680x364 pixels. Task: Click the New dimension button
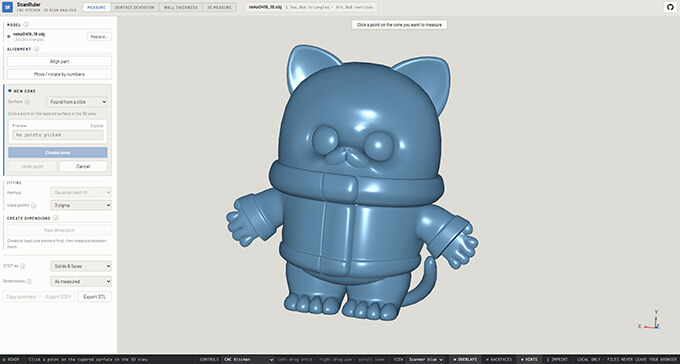[59, 230]
